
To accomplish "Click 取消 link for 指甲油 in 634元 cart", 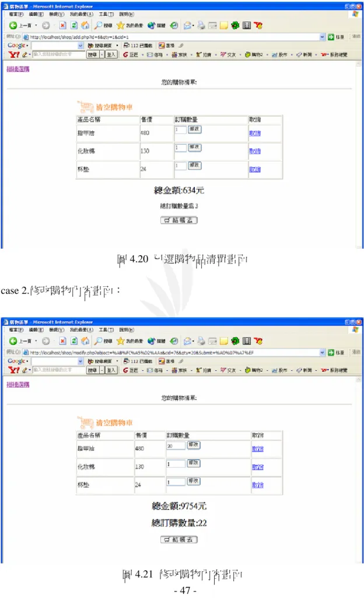I will click(255, 133).
